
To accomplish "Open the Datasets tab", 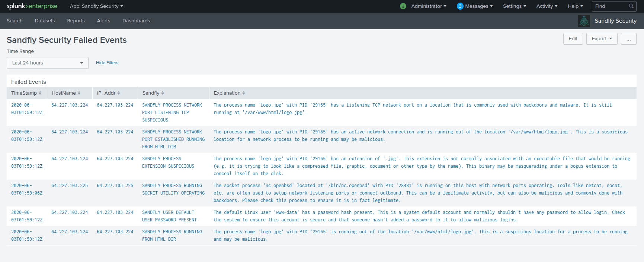I will (45, 21).
